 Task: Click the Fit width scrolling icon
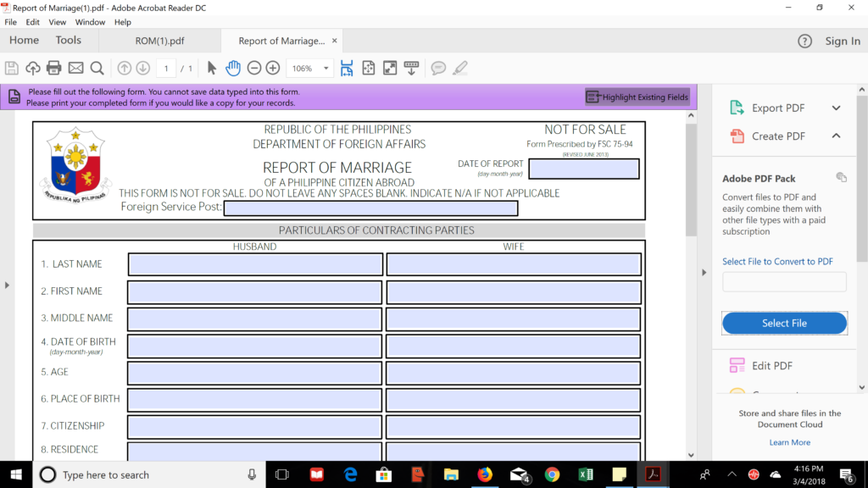347,68
